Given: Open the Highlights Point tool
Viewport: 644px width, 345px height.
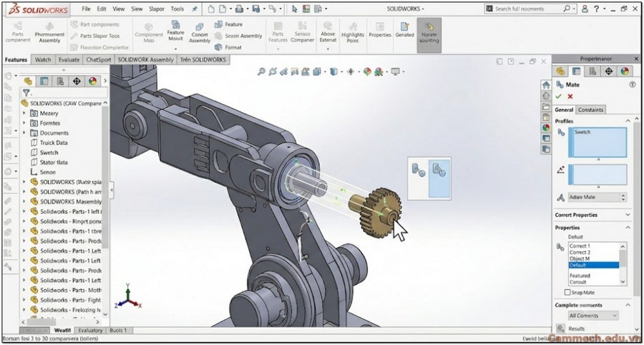Looking at the screenshot, I should point(353,32).
